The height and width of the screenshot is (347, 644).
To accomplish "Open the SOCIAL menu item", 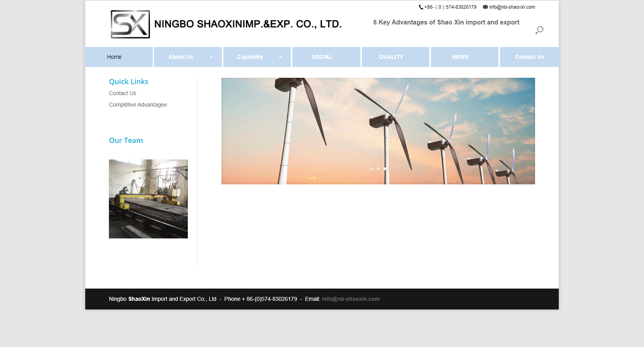I will (322, 57).
